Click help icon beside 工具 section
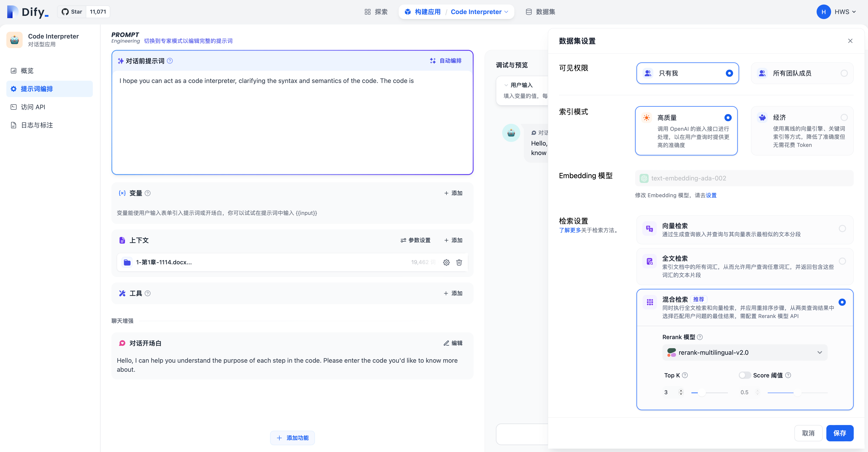Image resolution: width=868 pixels, height=452 pixels. [148, 293]
